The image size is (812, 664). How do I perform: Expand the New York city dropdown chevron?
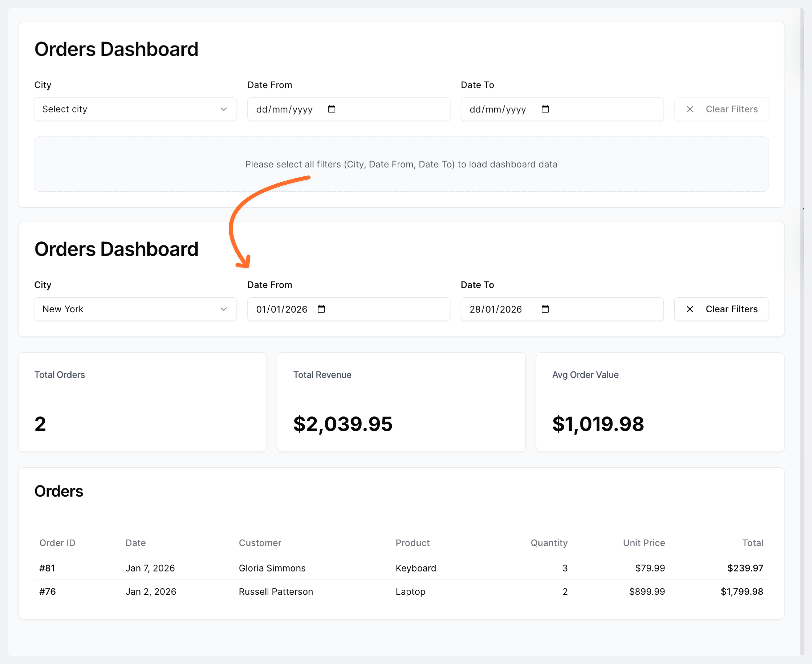pyautogui.click(x=224, y=309)
